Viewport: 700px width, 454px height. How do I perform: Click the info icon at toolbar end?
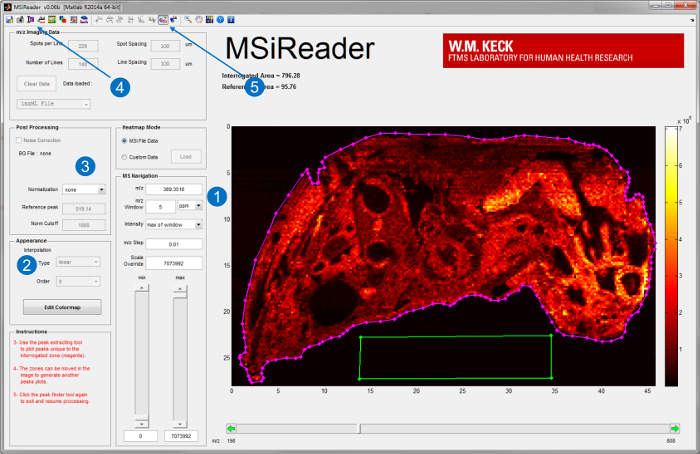click(231, 20)
